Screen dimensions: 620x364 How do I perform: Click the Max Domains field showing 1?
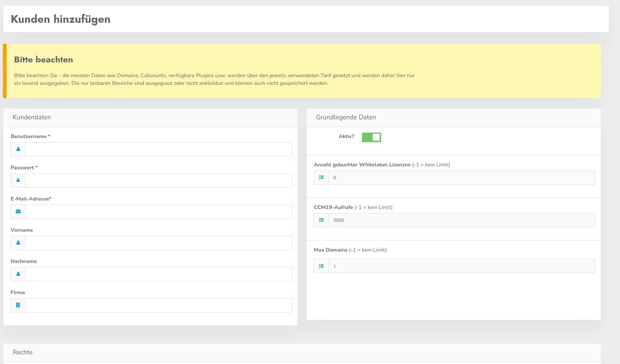tap(462, 266)
